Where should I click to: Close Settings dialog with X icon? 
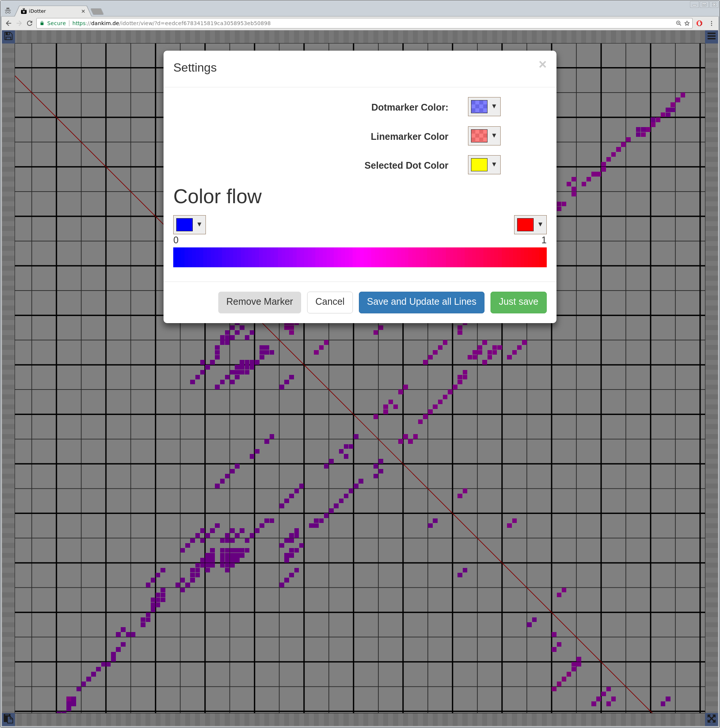point(543,64)
